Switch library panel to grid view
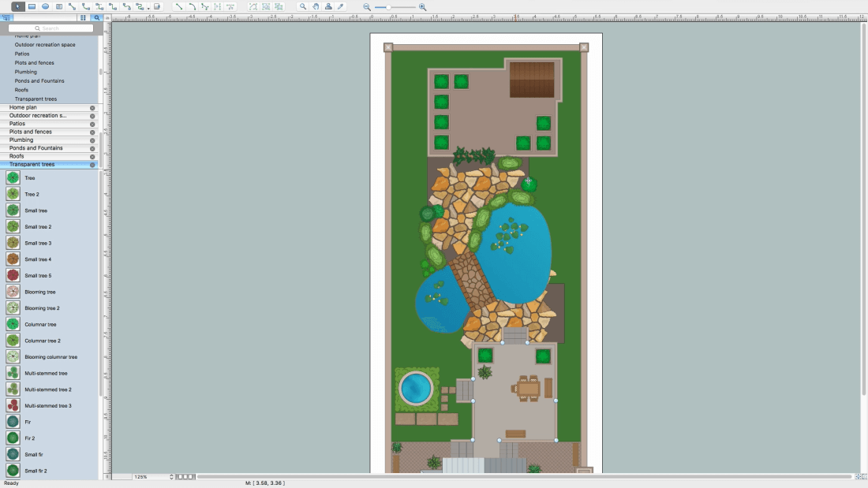 click(83, 17)
